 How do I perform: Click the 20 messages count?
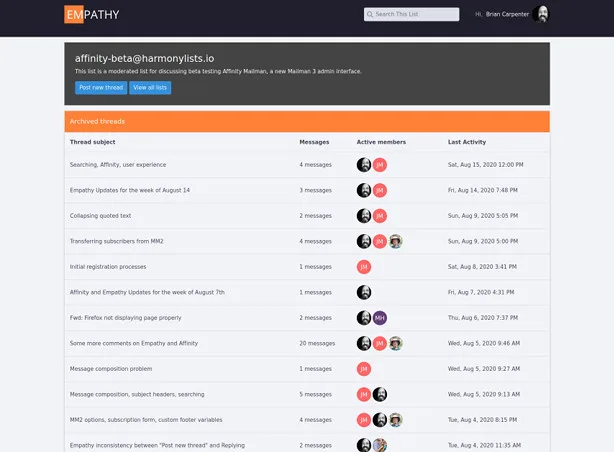317,343
